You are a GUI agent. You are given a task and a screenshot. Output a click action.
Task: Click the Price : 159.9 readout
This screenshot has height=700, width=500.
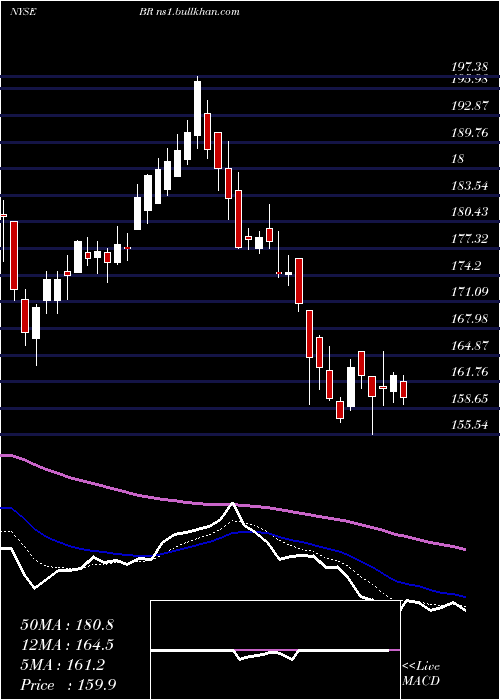(70, 685)
